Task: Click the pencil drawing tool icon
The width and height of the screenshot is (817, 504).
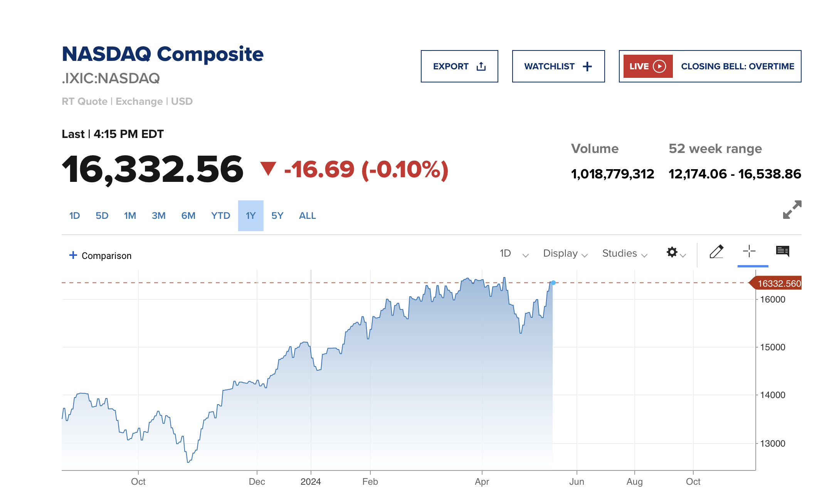Action: [716, 252]
